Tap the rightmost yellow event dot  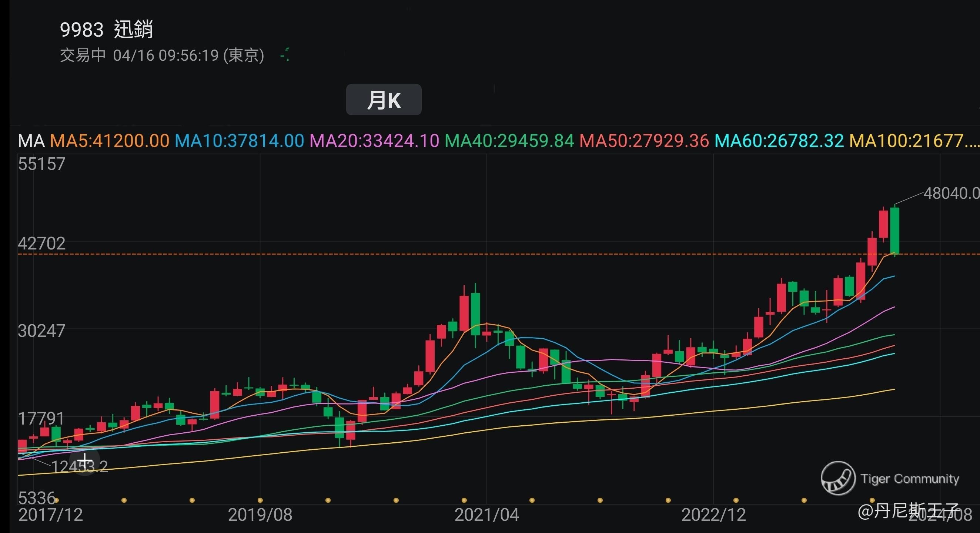(872, 500)
